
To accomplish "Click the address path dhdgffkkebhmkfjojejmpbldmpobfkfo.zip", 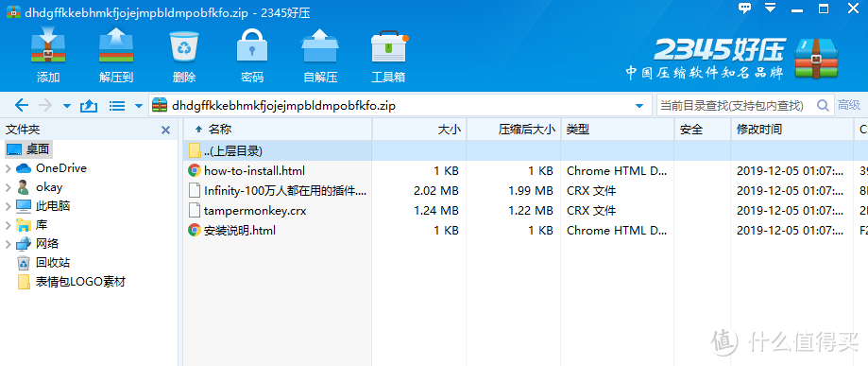I will pyautogui.click(x=283, y=105).
